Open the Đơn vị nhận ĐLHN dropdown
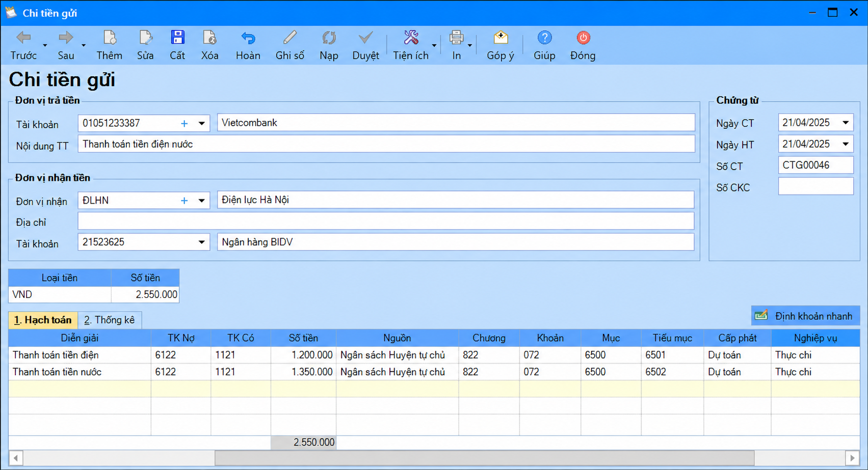 pos(202,201)
